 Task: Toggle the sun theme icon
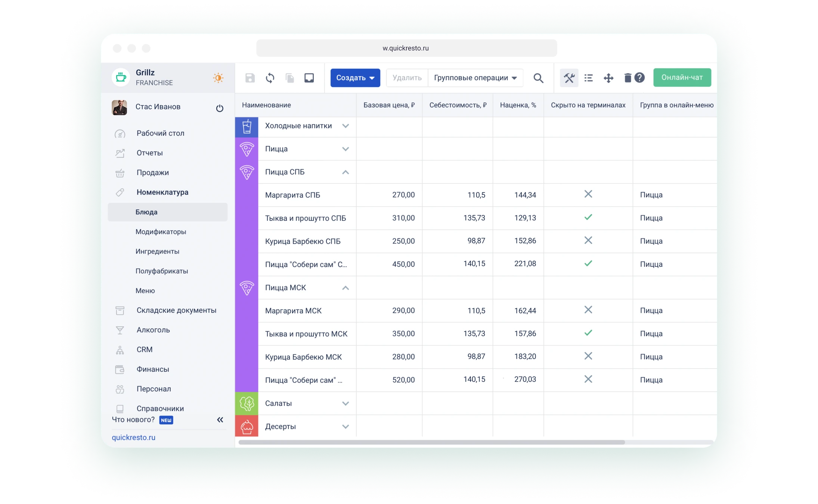click(218, 78)
